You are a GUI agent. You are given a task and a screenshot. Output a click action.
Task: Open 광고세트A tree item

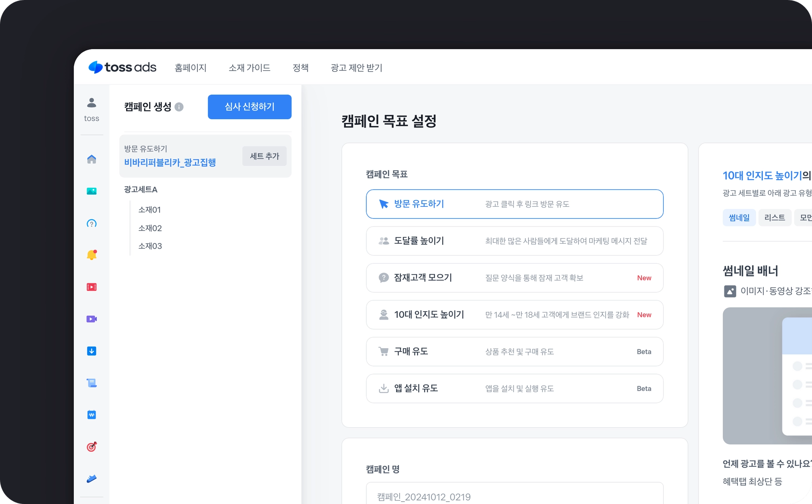point(141,189)
